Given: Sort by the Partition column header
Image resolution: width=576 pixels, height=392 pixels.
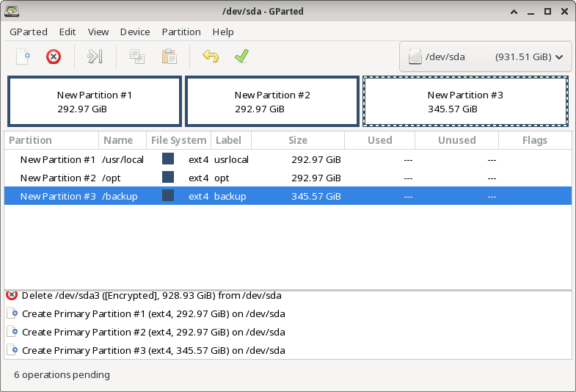Looking at the screenshot, I should pyautogui.click(x=51, y=140).
